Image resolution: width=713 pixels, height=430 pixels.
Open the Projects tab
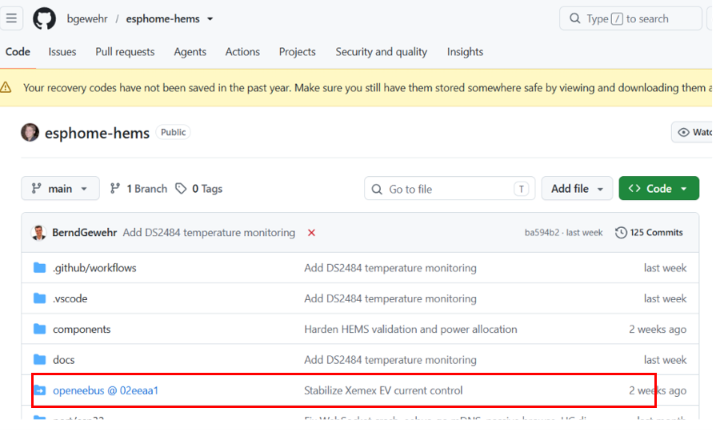tap(297, 52)
